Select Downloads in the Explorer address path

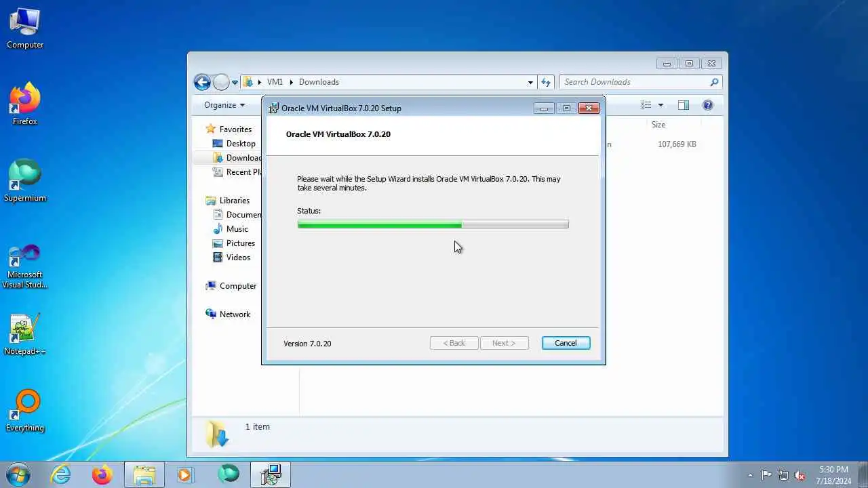(319, 82)
